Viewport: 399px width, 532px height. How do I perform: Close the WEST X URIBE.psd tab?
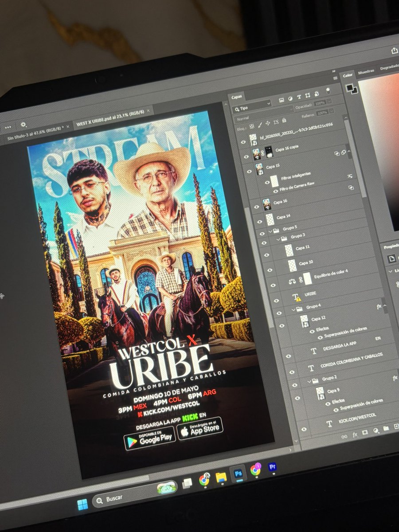pos(149,110)
